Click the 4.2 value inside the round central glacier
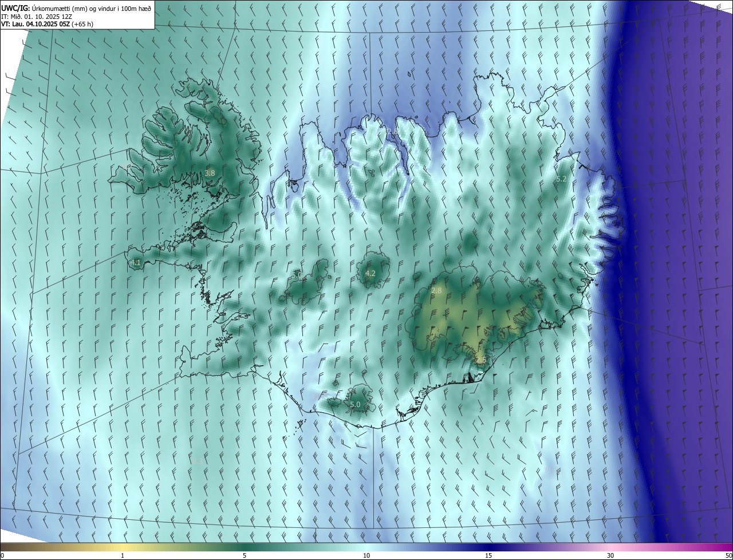733x560 pixels. coord(370,274)
